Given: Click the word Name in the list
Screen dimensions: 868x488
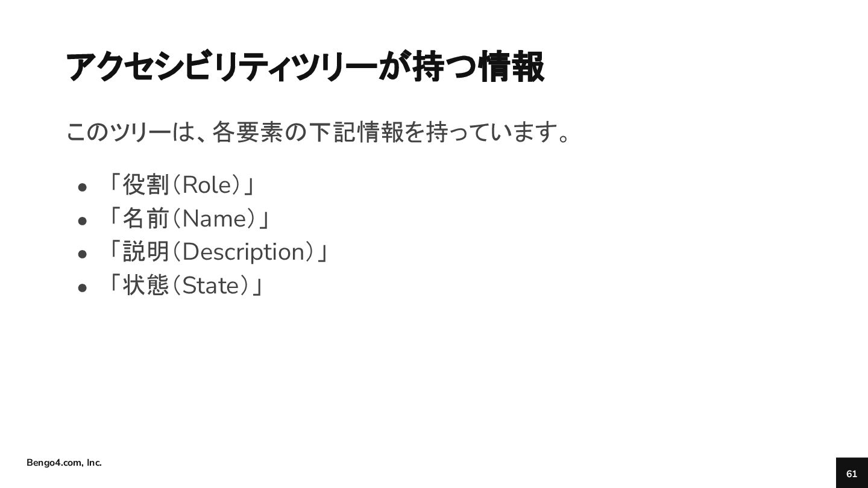Looking at the screenshot, I should (214, 219).
